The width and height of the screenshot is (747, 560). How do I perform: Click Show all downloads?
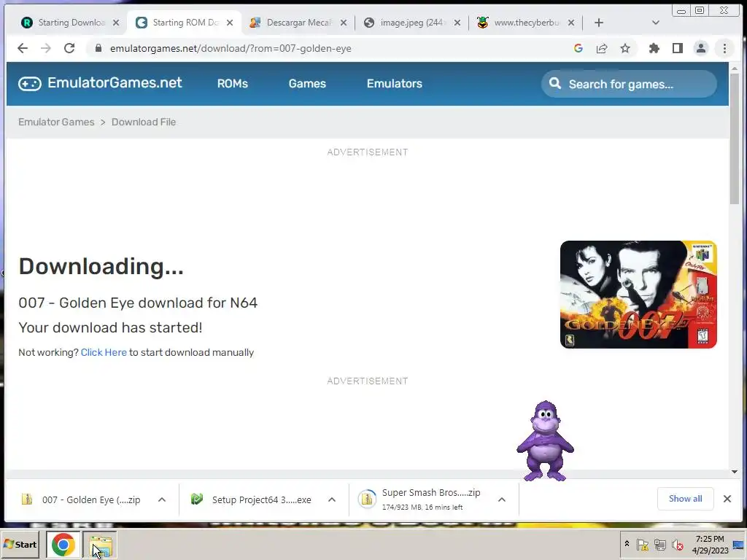coord(685,499)
